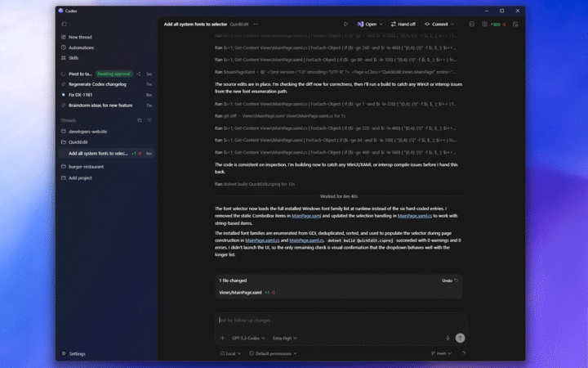Click the Open in Visual Studio button
The image size is (588, 368).
[367, 24]
